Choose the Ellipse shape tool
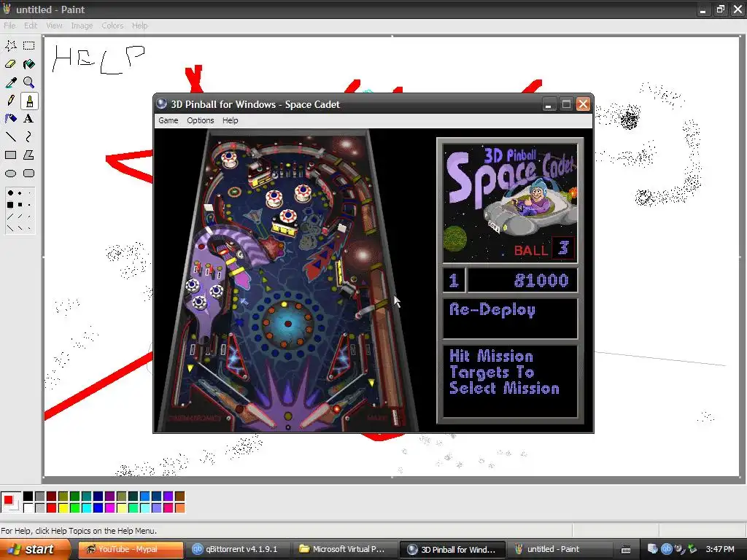This screenshot has height=560, width=747. coord(10,174)
